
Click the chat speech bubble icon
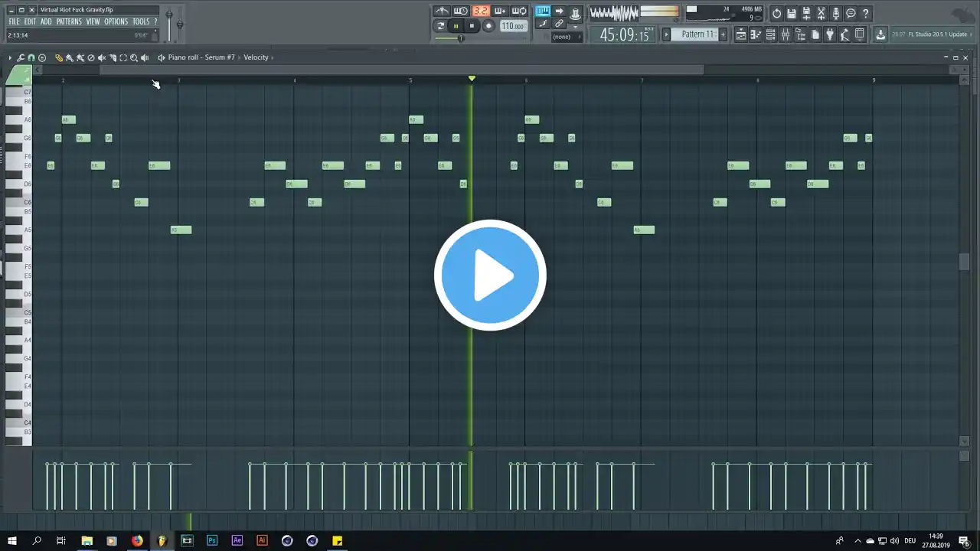click(851, 13)
